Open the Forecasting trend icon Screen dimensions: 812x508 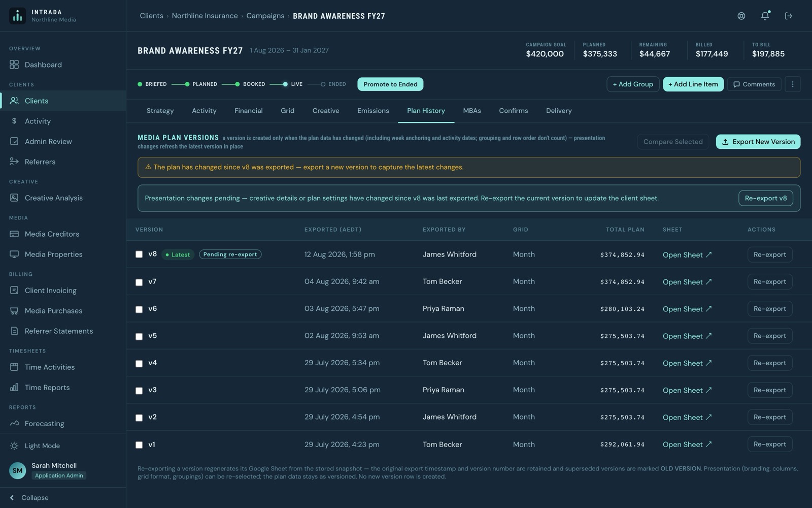click(x=14, y=423)
